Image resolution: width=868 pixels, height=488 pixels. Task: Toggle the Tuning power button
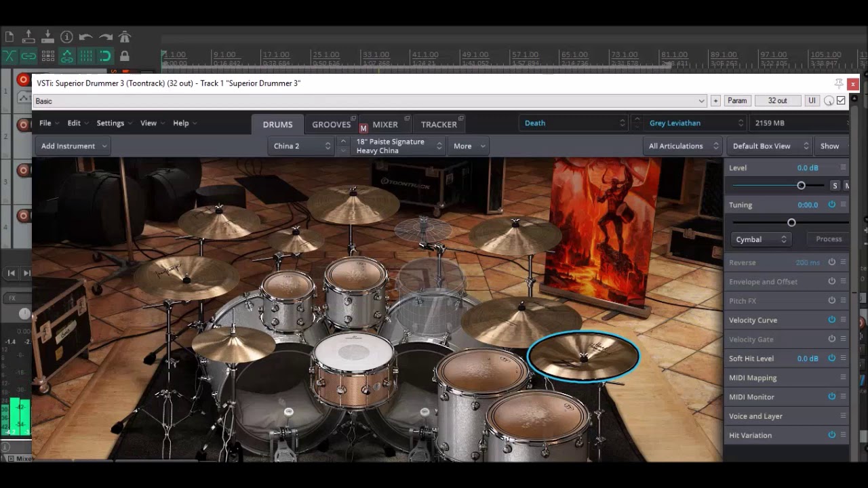coord(831,204)
